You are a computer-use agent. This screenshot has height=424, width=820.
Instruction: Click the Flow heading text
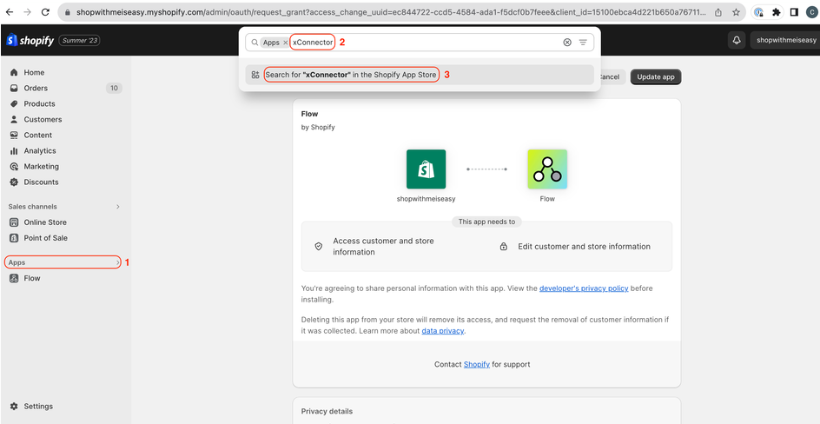click(310, 113)
